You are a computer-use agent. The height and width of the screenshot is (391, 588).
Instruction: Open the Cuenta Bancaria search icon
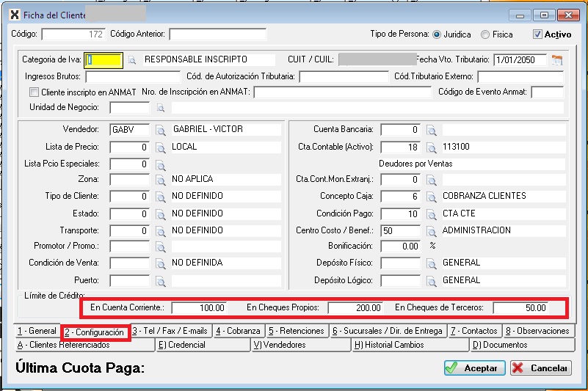[x=432, y=130]
